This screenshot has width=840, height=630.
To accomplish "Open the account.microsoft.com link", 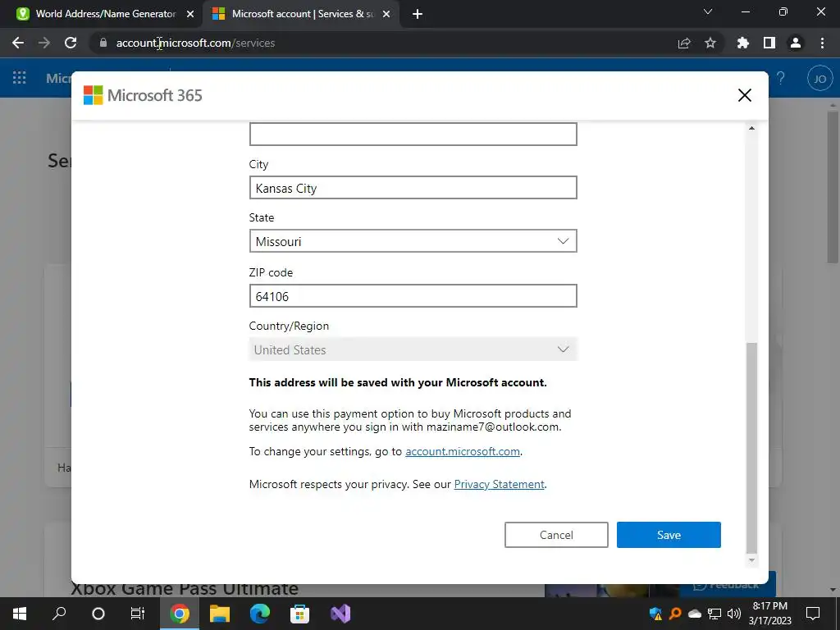I will tap(463, 451).
